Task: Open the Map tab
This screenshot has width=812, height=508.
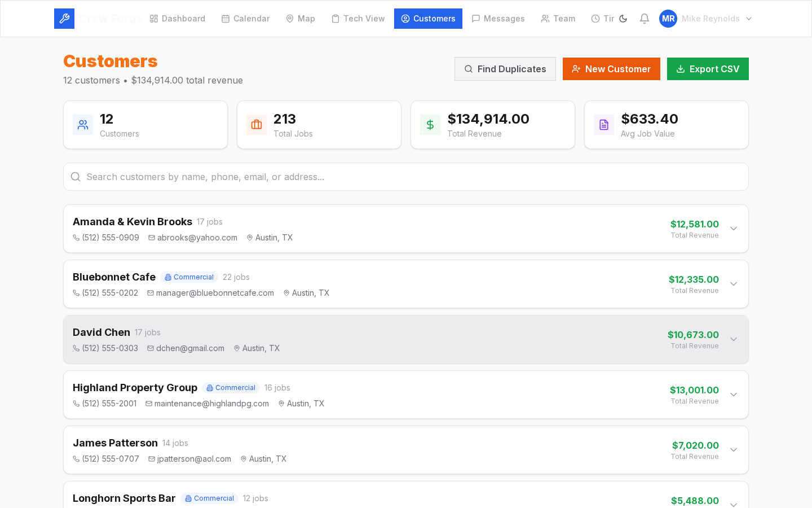Action: pos(300,19)
